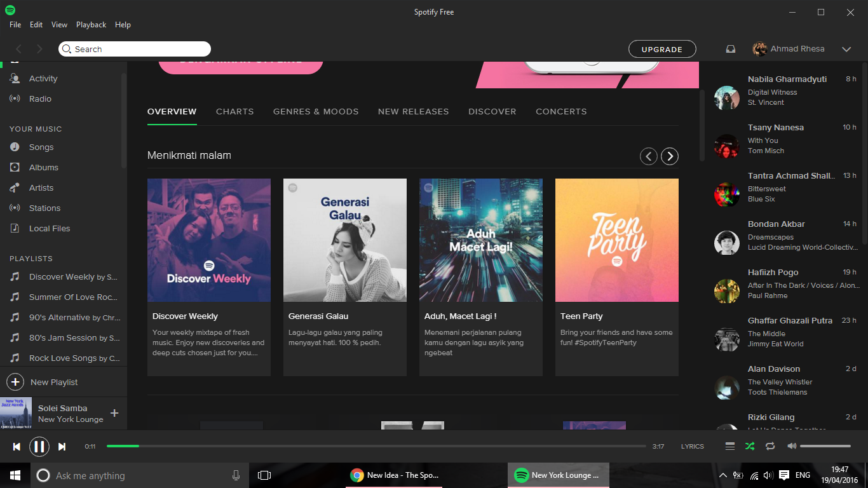
Task: Adjust the volume slider
Action: point(825,446)
